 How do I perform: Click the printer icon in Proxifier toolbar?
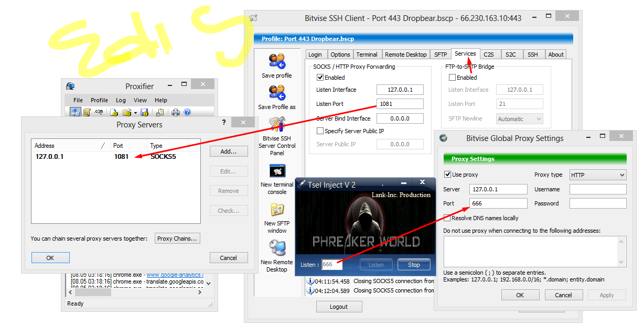pos(176,112)
